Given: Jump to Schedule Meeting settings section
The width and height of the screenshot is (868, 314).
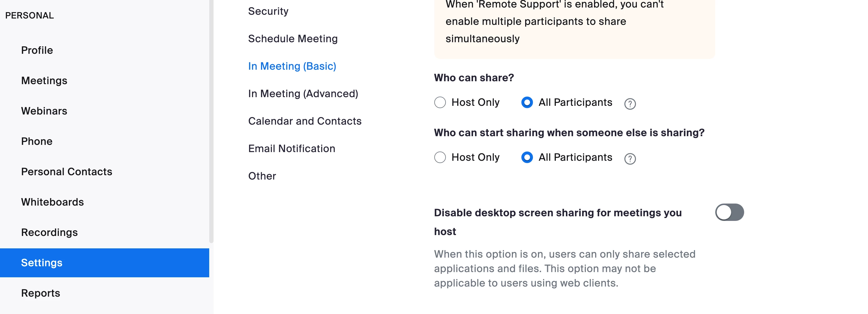Looking at the screenshot, I should point(293,39).
